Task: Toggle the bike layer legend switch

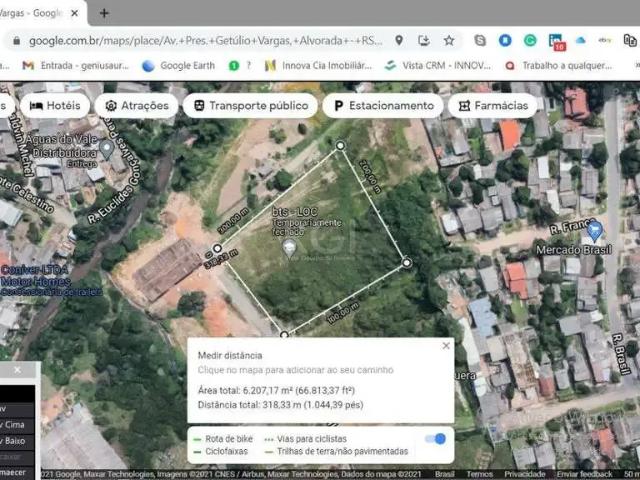Action: pos(435,439)
